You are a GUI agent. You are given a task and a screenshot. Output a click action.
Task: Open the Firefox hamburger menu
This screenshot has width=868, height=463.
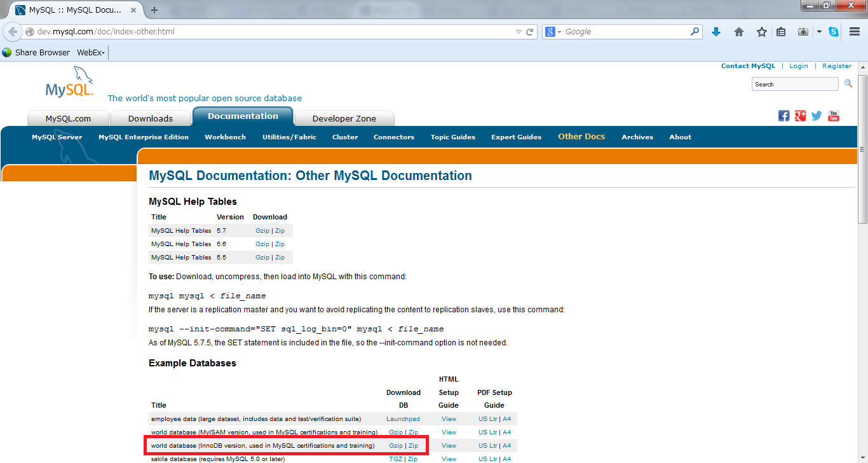click(855, 32)
